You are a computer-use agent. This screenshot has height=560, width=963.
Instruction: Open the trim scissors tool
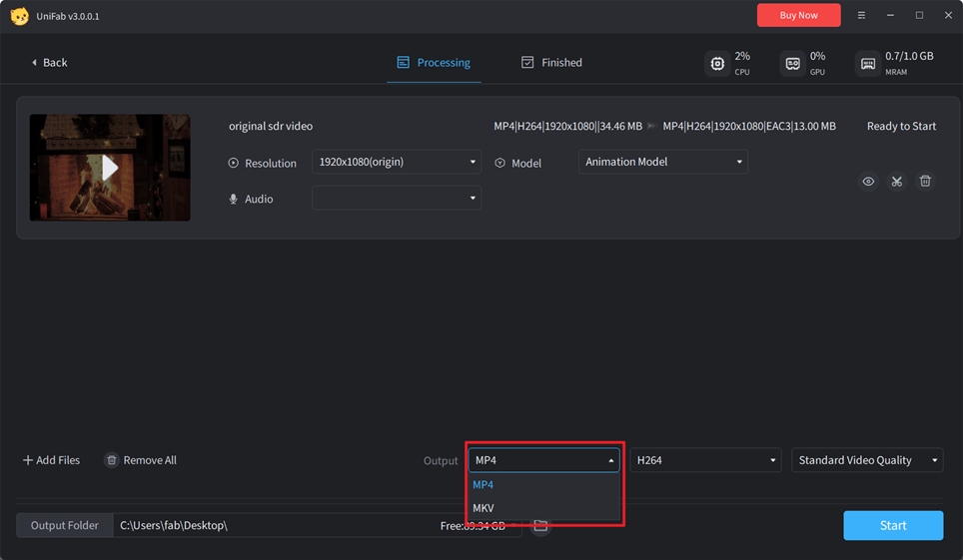pos(897,182)
